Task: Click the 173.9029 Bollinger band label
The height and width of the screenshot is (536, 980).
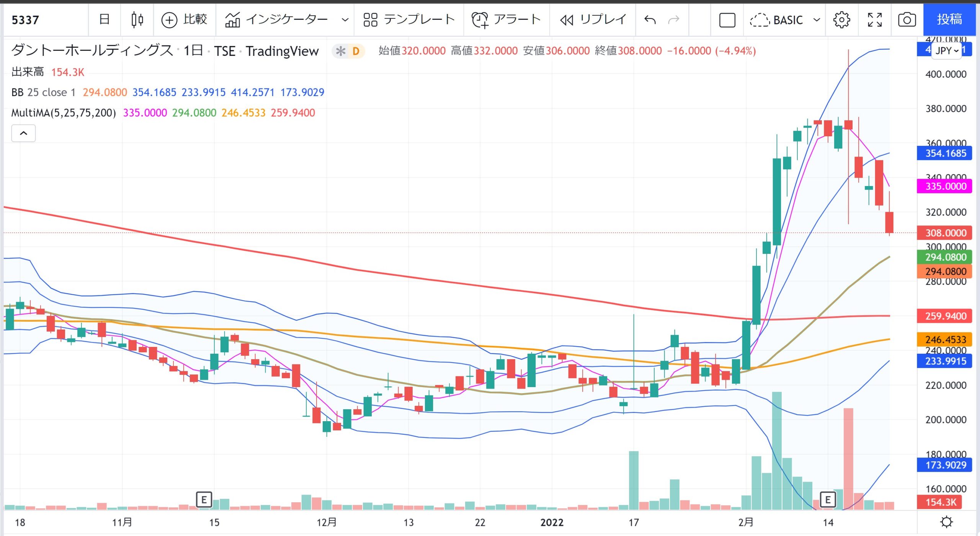Action: (944, 465)
